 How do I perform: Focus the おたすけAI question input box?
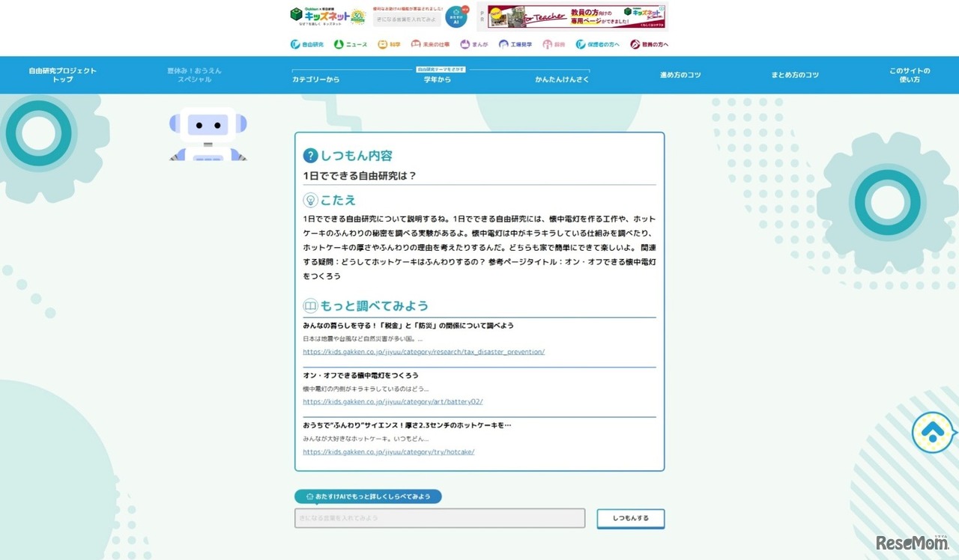click(x=440, y=518)
